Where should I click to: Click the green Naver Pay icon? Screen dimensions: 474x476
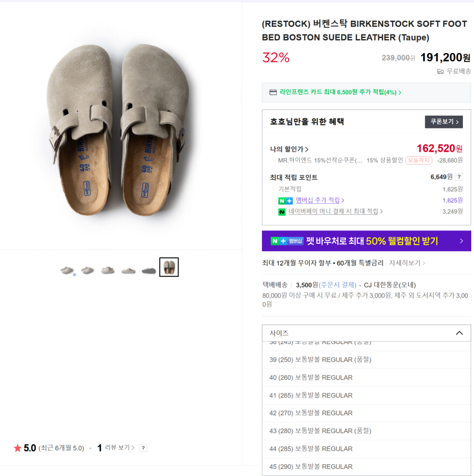point(282,212)
